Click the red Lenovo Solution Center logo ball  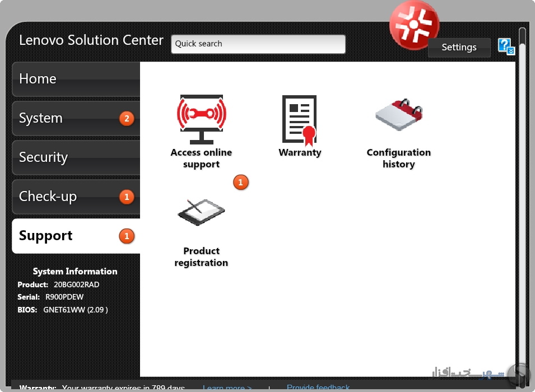point(414,25)
